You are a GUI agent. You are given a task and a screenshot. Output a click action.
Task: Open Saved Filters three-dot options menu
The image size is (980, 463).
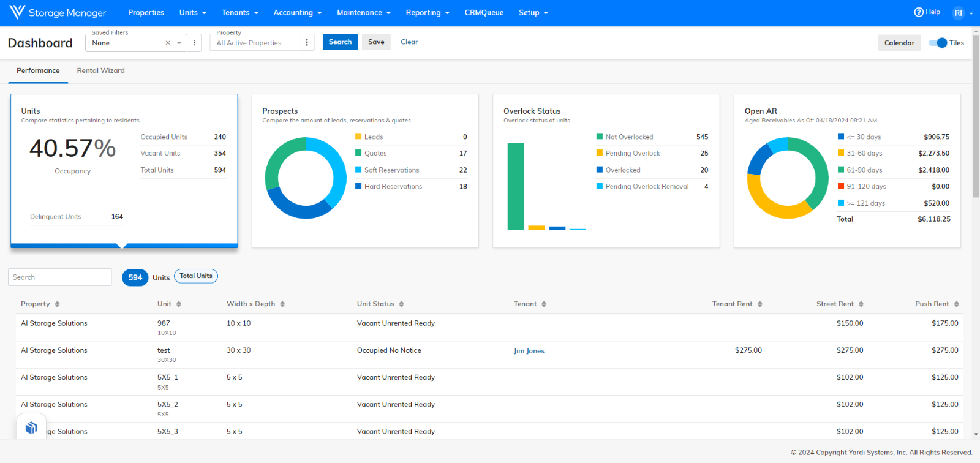pos(194,43)
